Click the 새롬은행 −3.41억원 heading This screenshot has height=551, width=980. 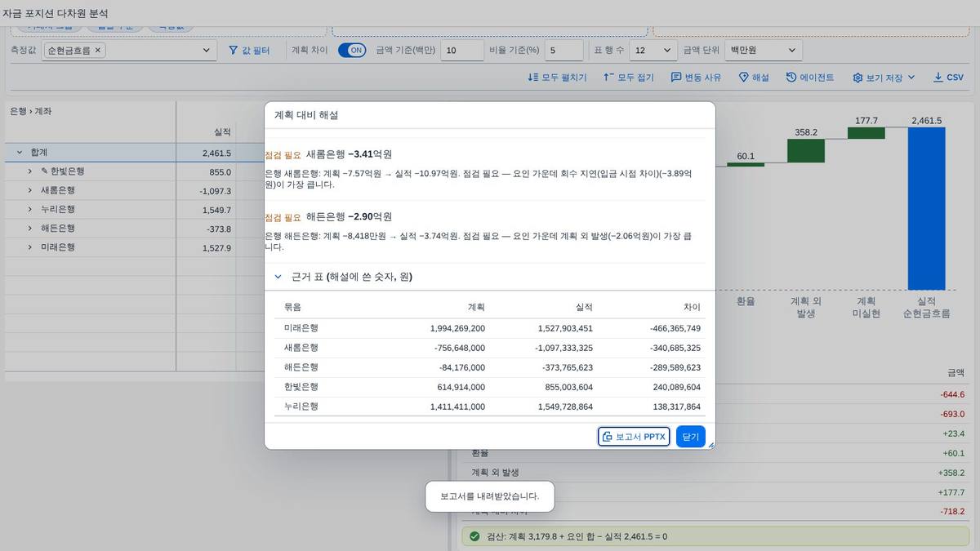[x=349, y=154]
